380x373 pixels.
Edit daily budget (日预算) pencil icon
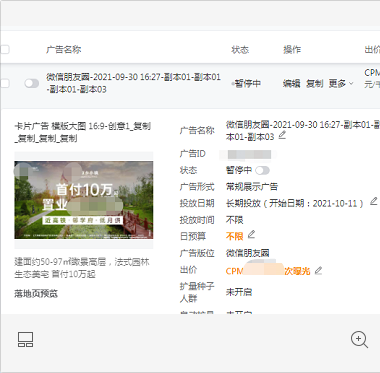(251, 234)
